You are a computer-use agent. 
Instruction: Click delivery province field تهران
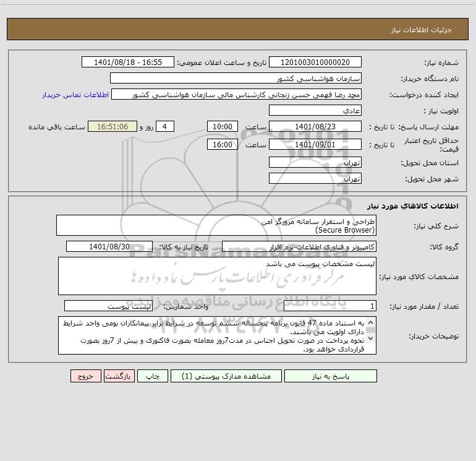point(315,162)
